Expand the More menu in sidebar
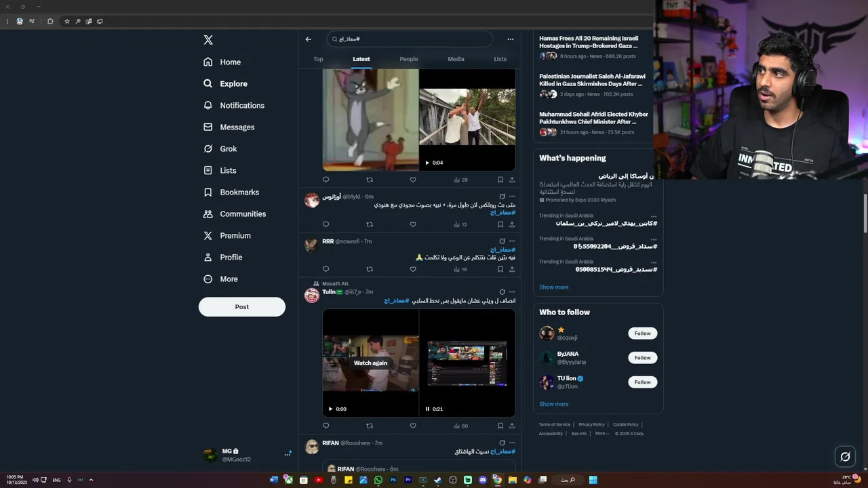 pos(221,279)
